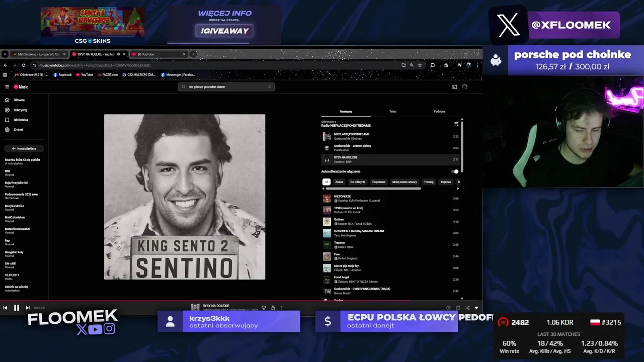The image size is (644, 362).
Task: Select RYSY NA ROLEXIE queue row
Action: [390, 159]
